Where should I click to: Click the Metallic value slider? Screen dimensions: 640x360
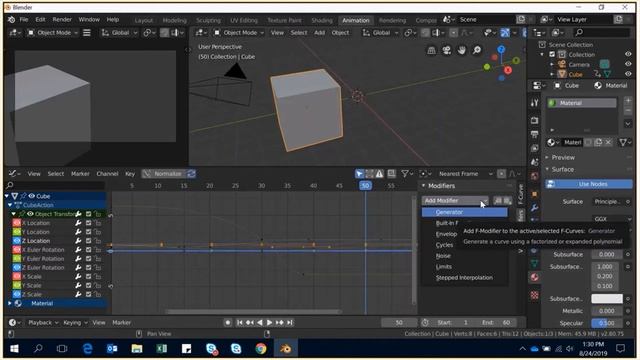tap(607, 311)
